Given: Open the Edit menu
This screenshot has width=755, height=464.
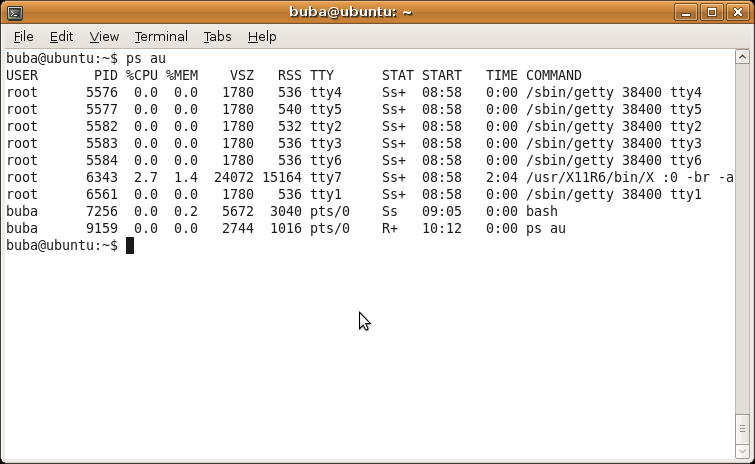Looking at the screenshot, I should (x=61, y=37).
